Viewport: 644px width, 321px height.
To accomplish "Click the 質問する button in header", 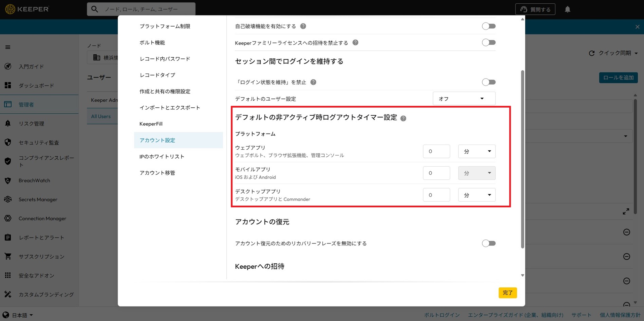I will tap(535, 9).
